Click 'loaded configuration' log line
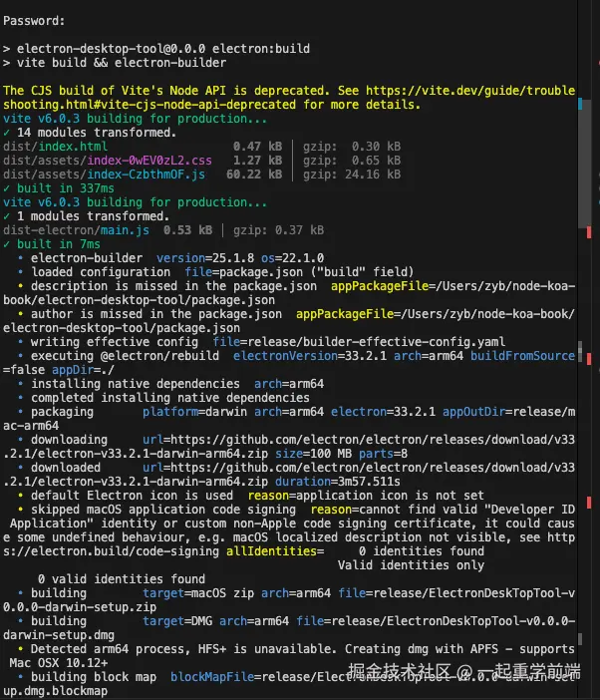 tap(222, 272)
